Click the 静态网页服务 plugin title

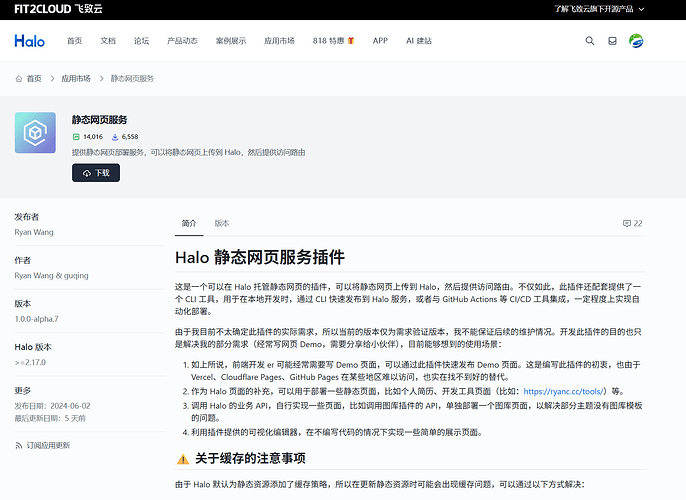[x=99, y=120]
